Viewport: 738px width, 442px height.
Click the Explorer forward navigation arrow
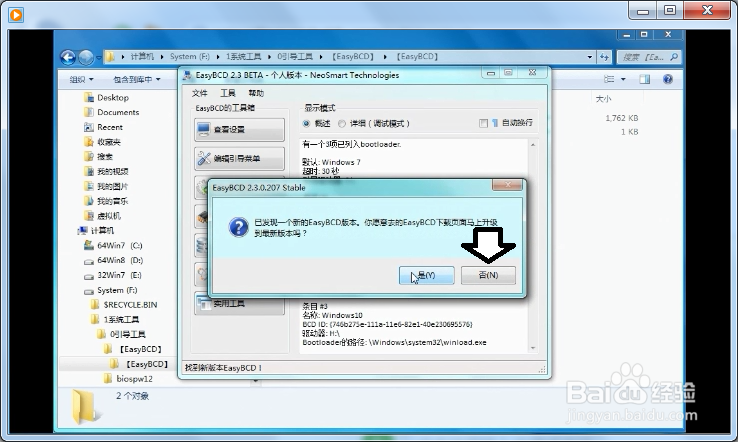(86, 57)
